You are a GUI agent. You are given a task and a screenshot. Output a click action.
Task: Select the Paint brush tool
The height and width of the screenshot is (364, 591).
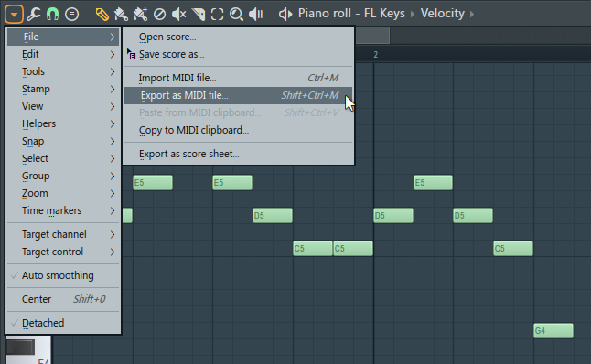(x=121, y=15)
